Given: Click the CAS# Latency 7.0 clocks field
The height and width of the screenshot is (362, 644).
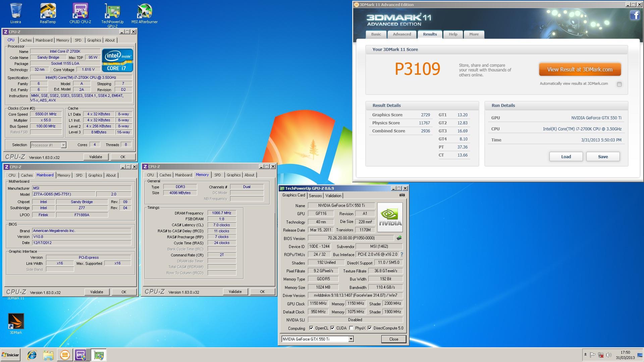Looking at the screenshot, I should tap(222, 225).
